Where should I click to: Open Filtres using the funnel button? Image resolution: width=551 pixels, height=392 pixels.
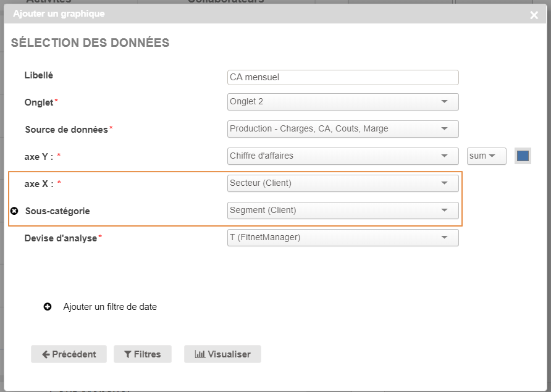pyautogui.click(x=142, y=354)
